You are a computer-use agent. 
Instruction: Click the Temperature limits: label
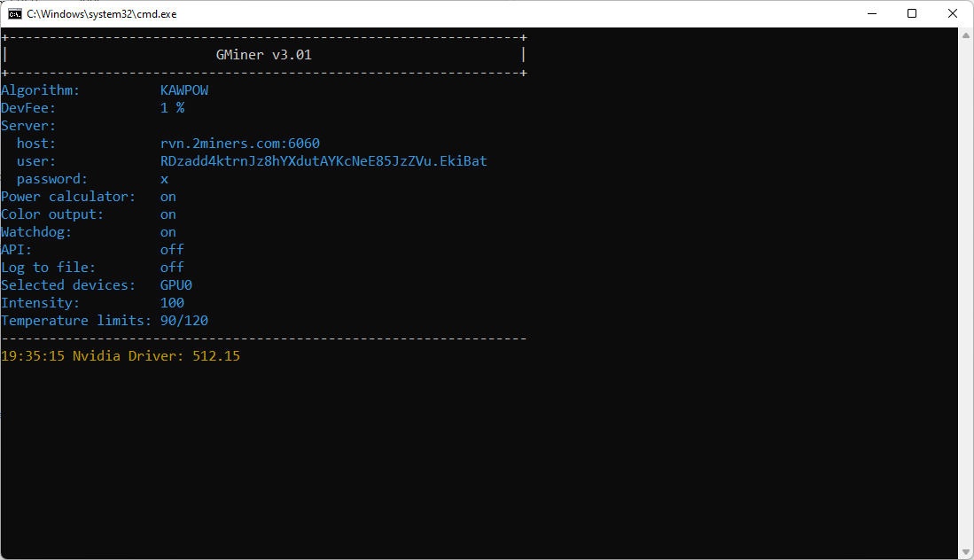[x=76, y=321]
